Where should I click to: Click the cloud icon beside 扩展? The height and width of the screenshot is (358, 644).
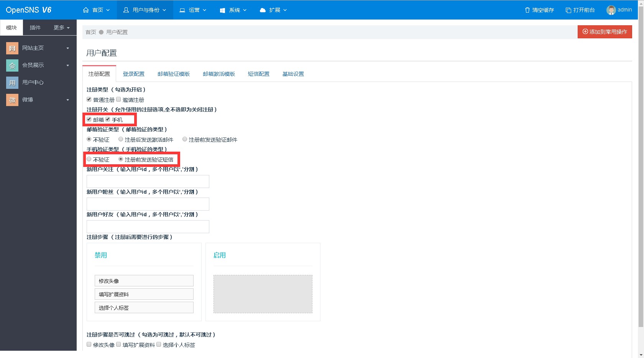[263, 10]
